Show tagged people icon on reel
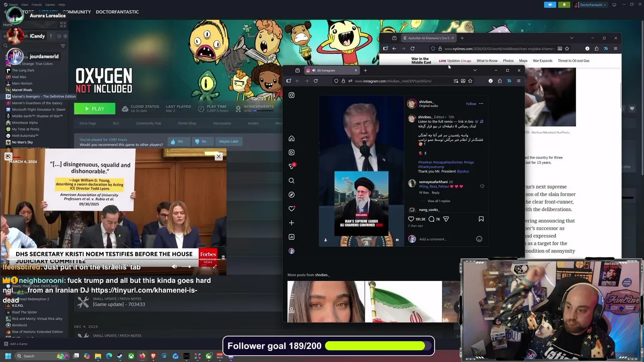This screenshot has height=362, width=644. [x=326, y=240]
